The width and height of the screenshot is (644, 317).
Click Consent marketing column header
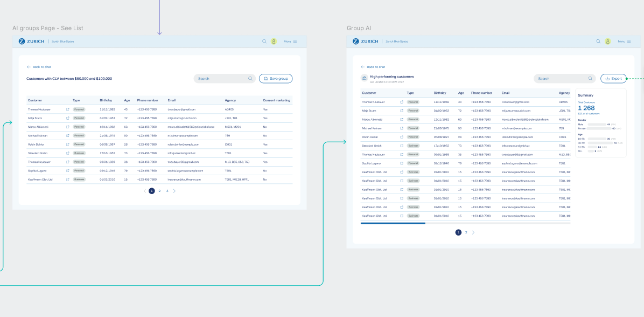(276, 100)
